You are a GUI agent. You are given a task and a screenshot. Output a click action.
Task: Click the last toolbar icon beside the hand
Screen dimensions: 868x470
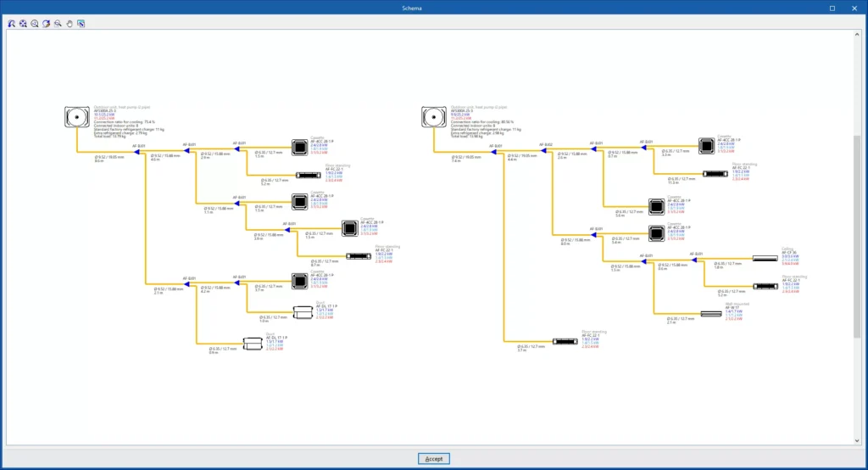coord(81,24)
